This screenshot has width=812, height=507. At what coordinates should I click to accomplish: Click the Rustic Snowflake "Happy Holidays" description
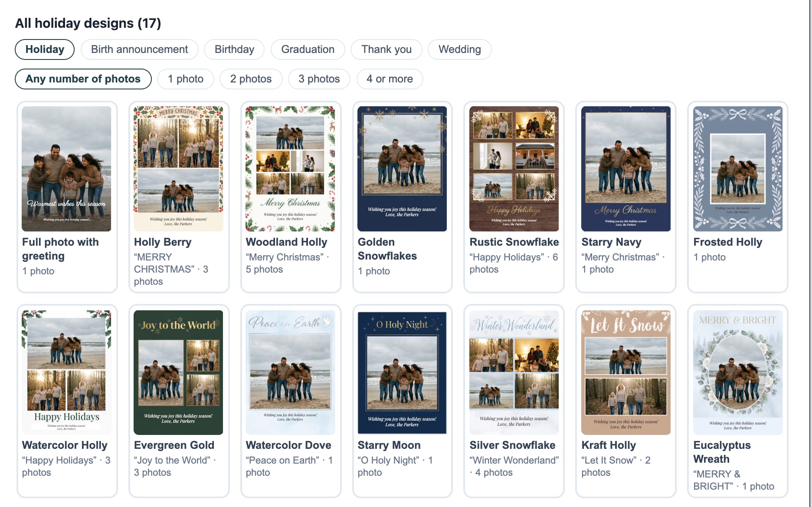[x=514, y=263]
